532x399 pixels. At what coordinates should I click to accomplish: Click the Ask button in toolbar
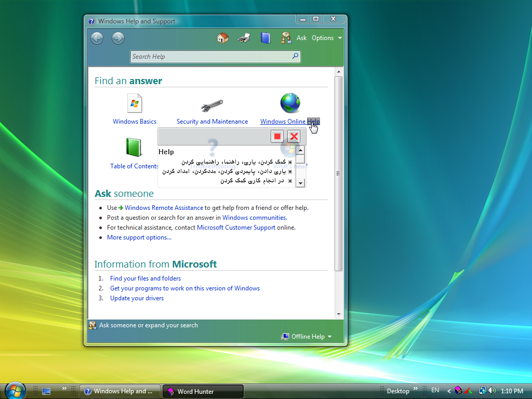(x=301, y=38)
